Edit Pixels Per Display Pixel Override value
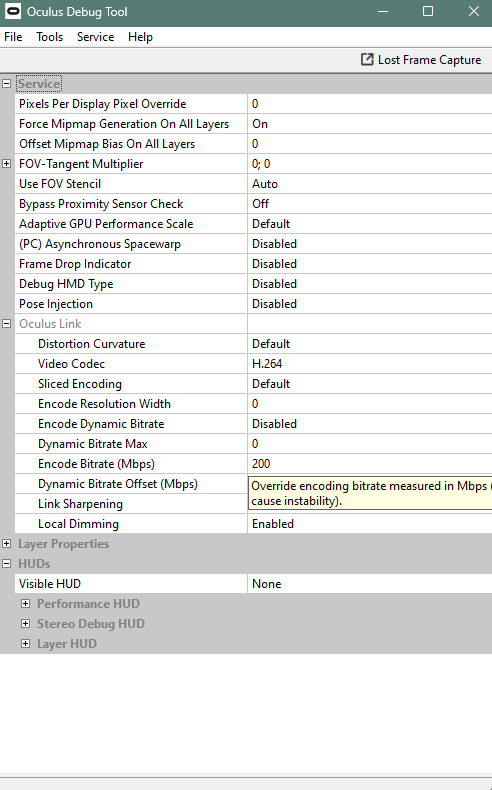Viewport: 492px width, 790px height. [x=370, y=104]
